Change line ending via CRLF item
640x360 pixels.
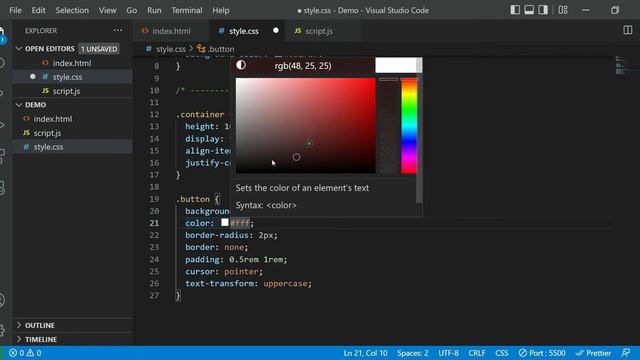477,353
